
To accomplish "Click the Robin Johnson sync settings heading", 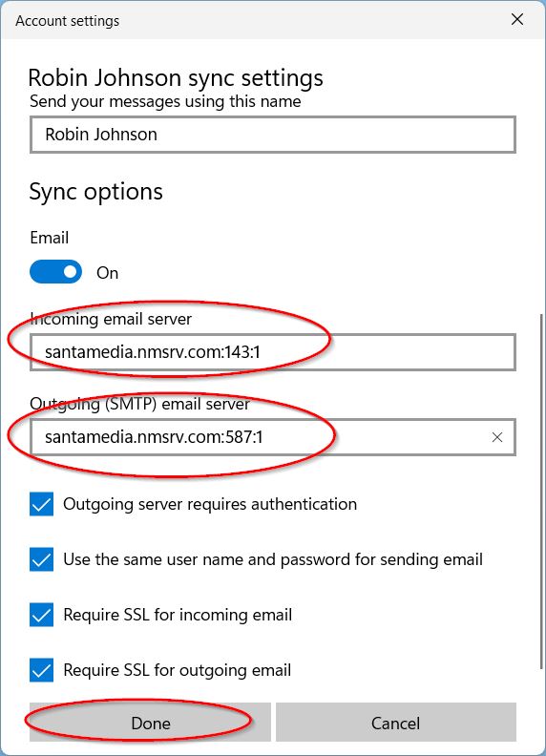I will pyautogui.click(x=176, y=78).
